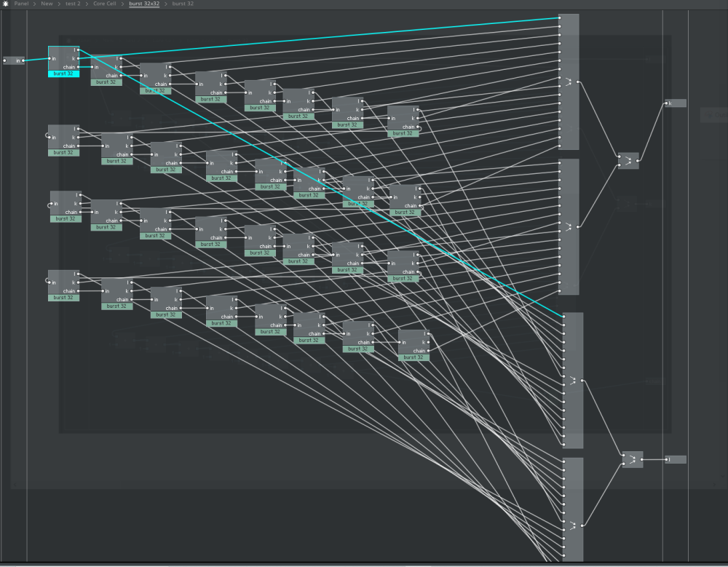The image size is (728, 567).
Task: Select the 'in' input terminal module
Action: pos(14,60)
